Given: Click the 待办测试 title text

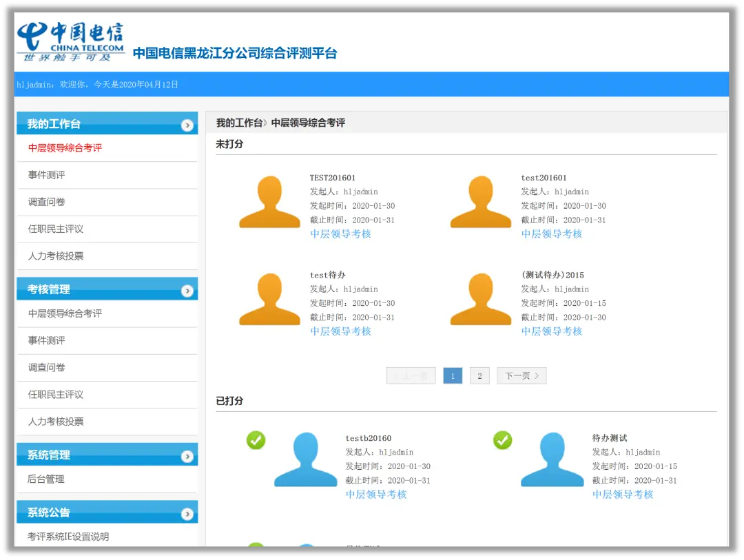Looking at the screenshot, I should click(609, 438).
